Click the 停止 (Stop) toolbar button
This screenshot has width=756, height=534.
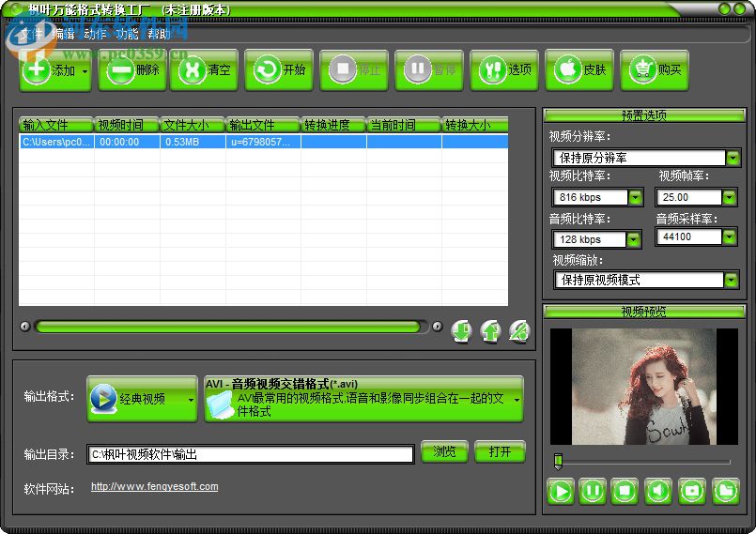354,70
